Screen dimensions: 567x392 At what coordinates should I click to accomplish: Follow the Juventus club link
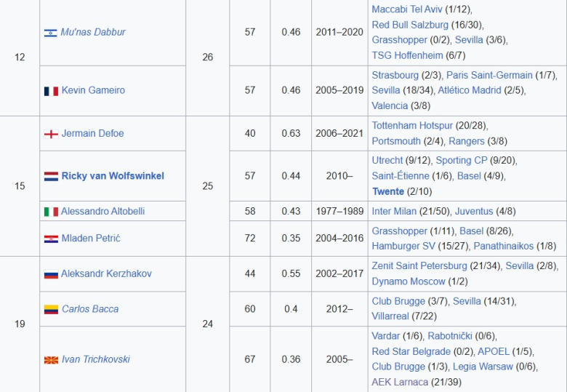(x=474, y=211)
